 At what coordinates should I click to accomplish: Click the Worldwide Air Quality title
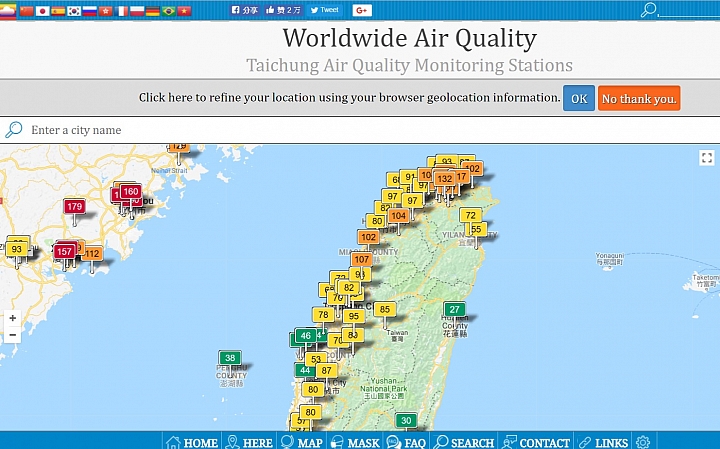pos(410,38)
